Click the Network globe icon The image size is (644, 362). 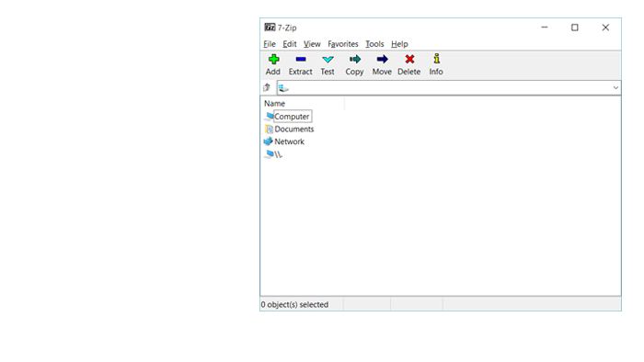coord(269,141)
